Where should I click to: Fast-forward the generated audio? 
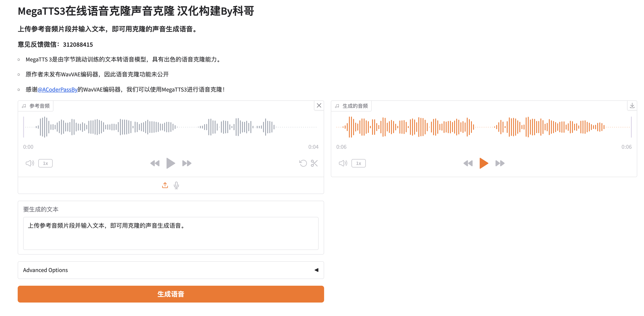(500, 163)
